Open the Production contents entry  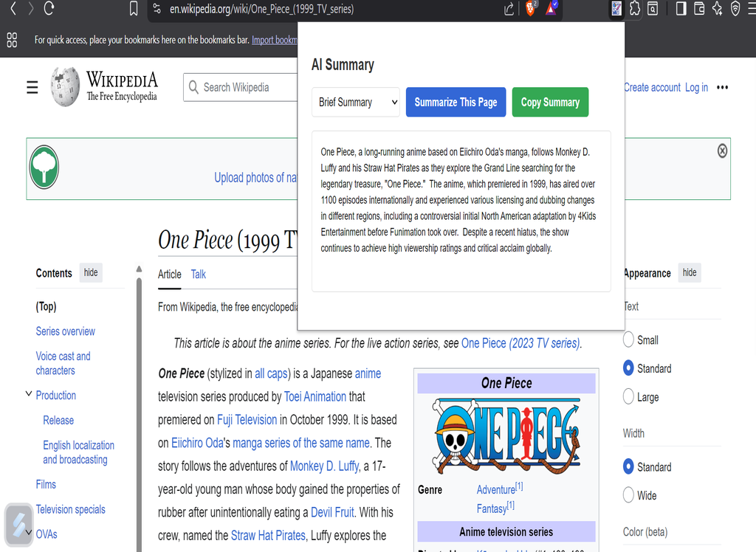pos(56,396)
